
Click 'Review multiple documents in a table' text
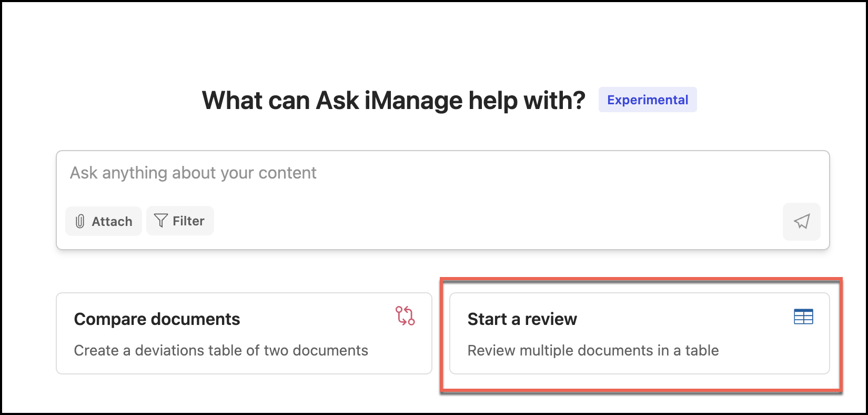point(593,351)
